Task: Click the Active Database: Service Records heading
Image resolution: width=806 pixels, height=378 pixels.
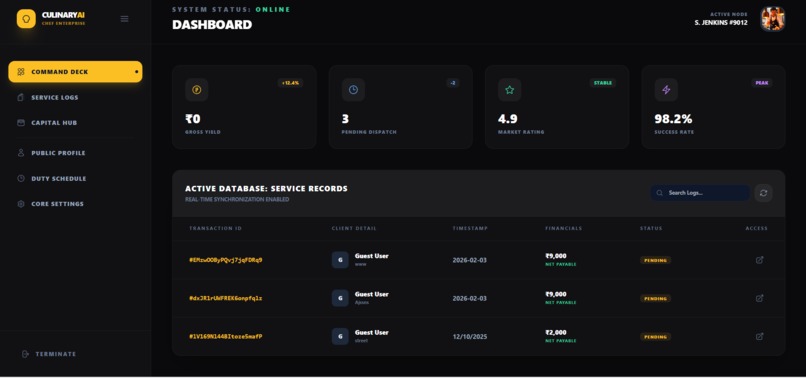Action: click(266, 189)
